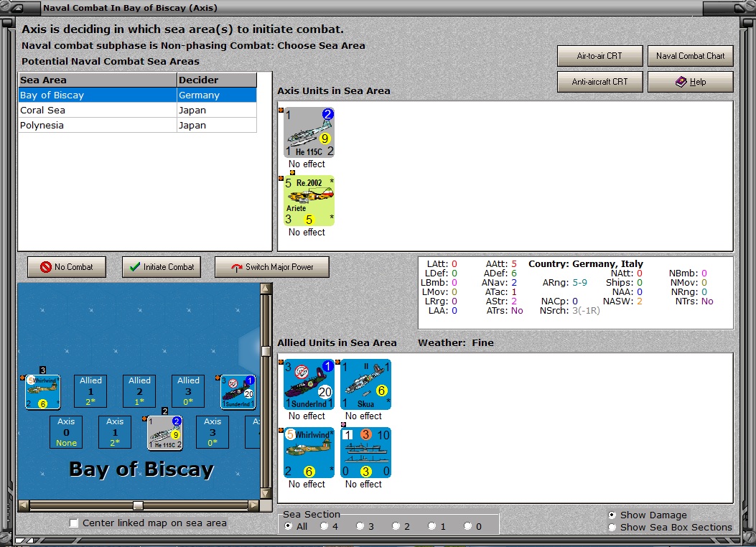Click the Axis 0 None sea box

click(x=66, y=432)
